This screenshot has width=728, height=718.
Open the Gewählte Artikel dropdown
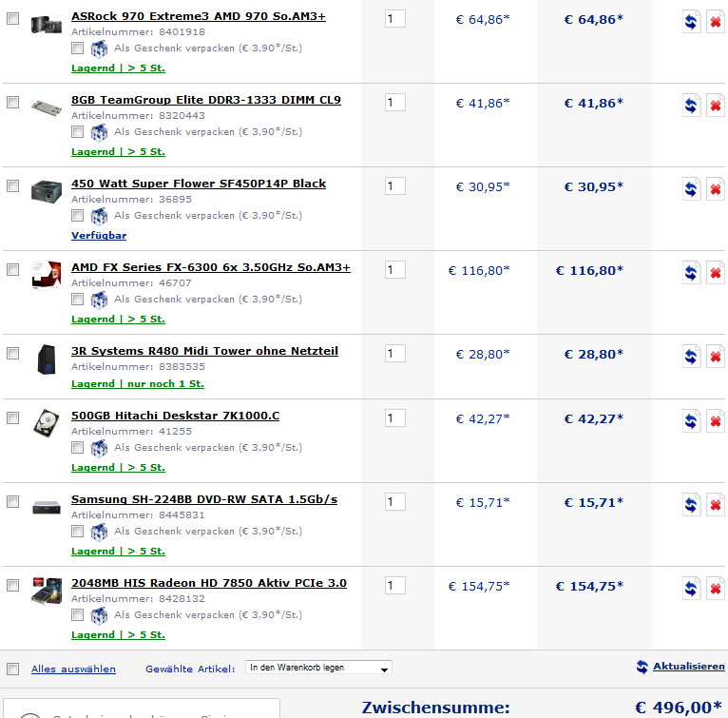(x=318, y=668)
